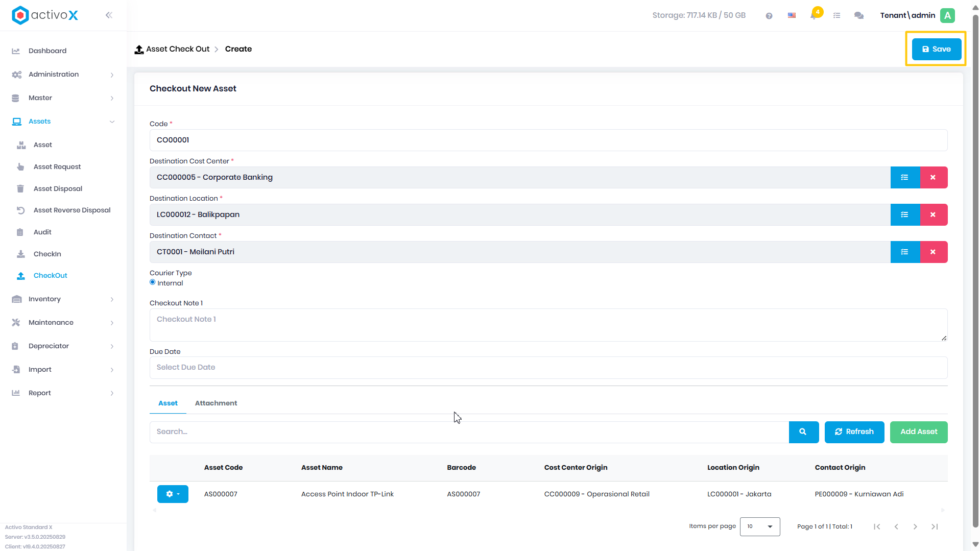
Task: Open Audit in sidebar
Action: click(42, 232)
